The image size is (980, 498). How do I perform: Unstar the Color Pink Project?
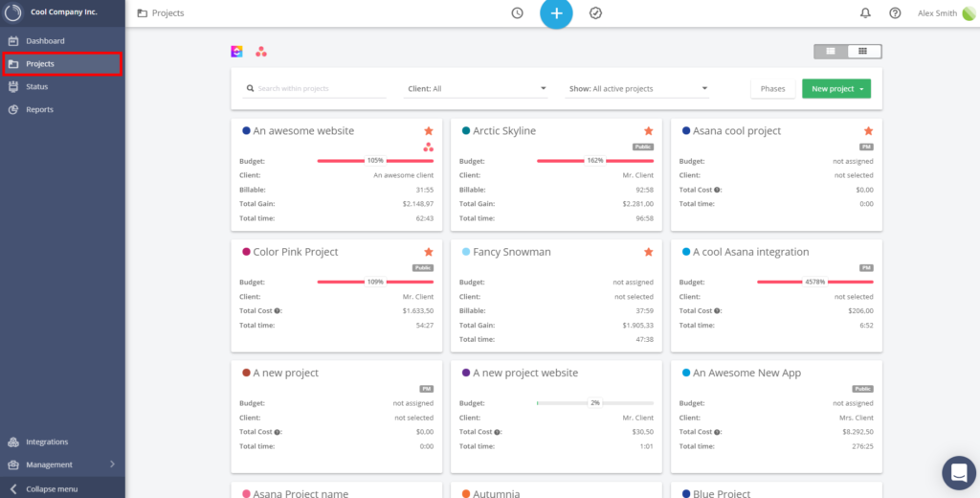[x=429, y=252]
